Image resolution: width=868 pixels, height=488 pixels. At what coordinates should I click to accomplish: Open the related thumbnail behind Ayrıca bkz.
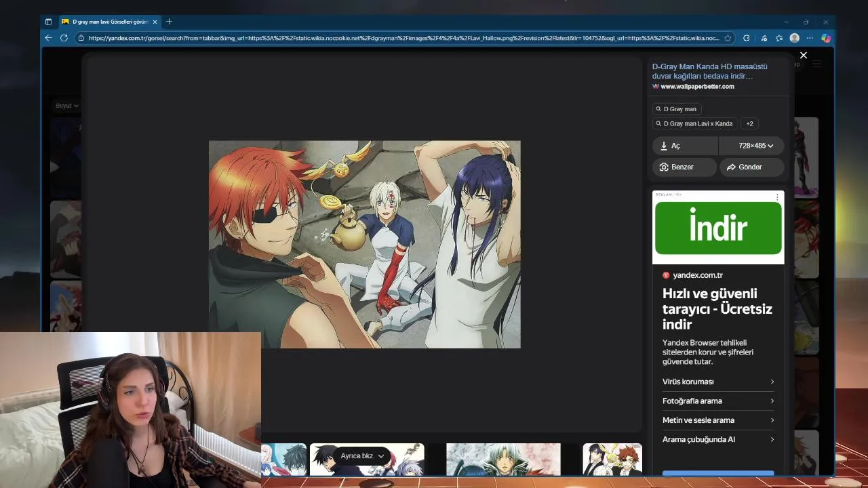[367, 460]
